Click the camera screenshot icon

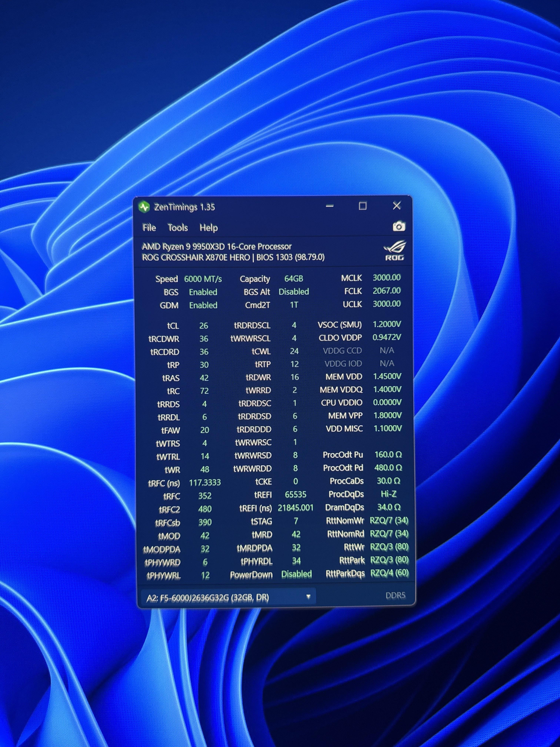coord(399,226)
